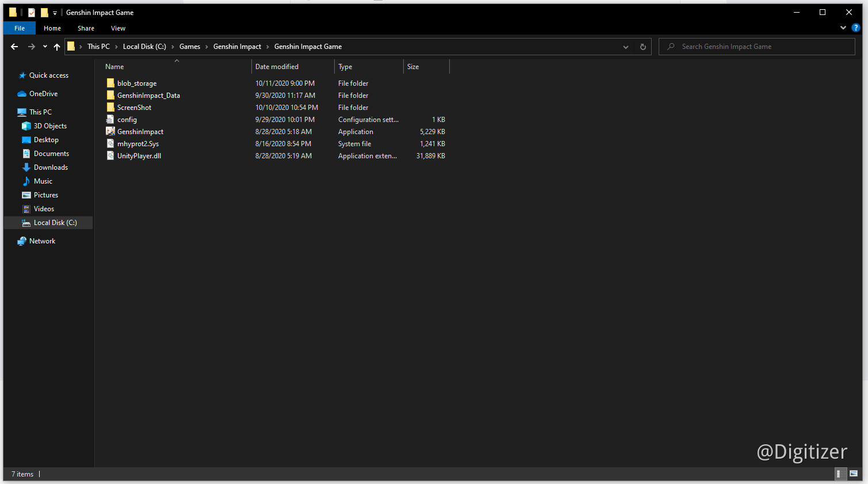
Task: Click Genshin Impact Game in breadcrumb
Action: click(308, 47)
